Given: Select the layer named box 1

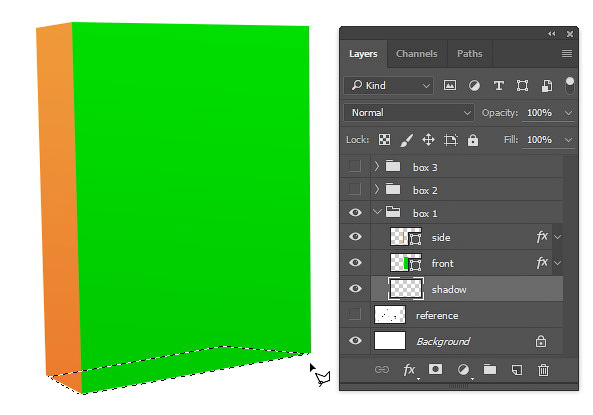Looking at the screenshot, I should 425,213.
